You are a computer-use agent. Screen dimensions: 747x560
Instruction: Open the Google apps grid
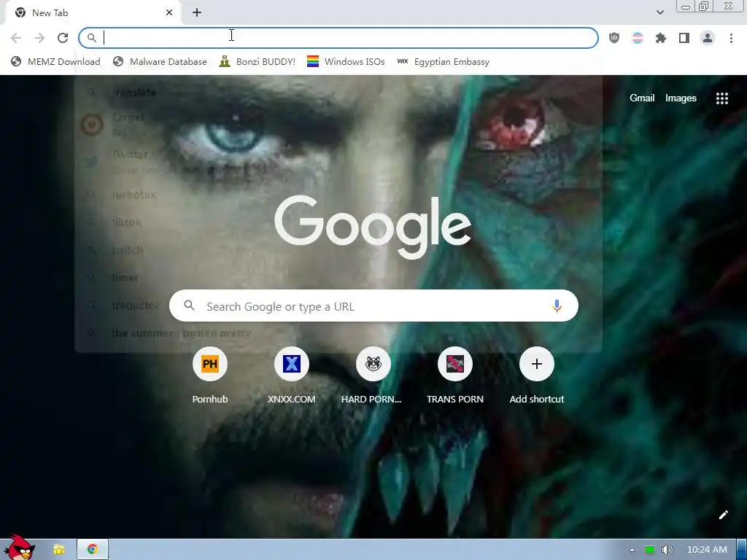pos(722,98)
